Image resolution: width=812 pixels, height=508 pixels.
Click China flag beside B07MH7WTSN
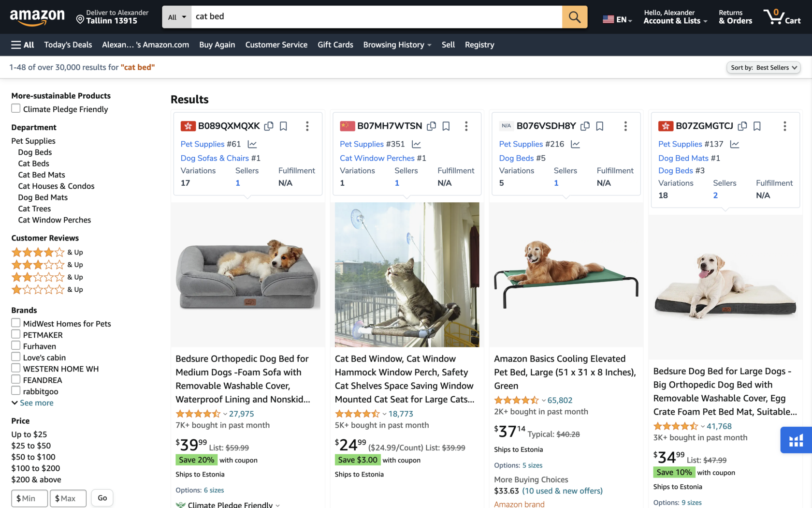[347, 126]
